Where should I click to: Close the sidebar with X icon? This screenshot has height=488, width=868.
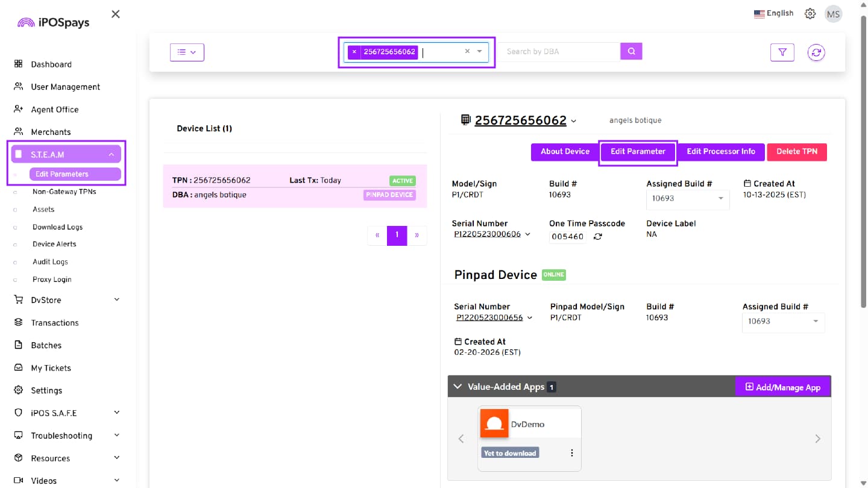coord(116,14)
